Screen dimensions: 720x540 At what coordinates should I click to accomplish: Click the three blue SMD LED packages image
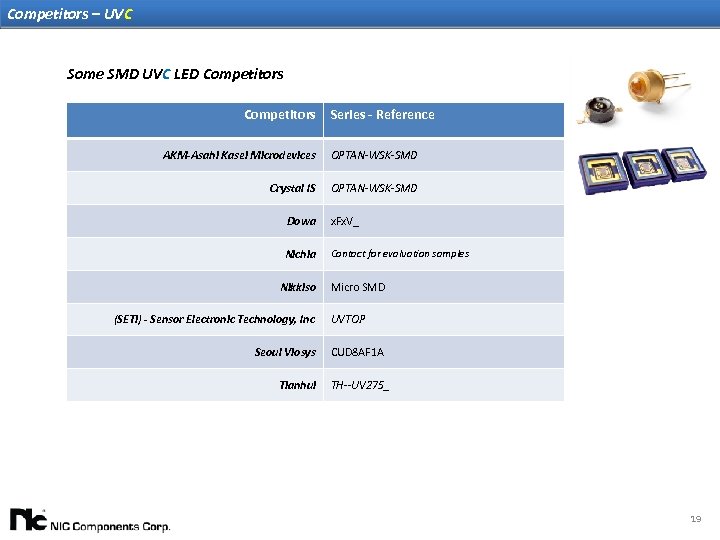coord(642,170)
